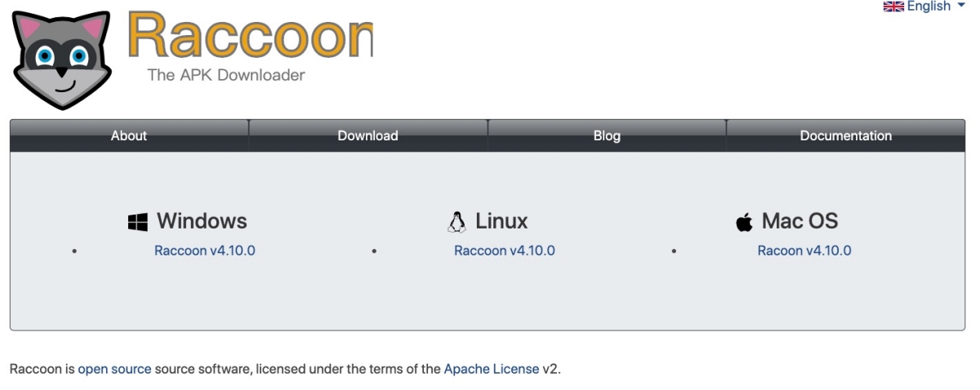Download Raccoon v4.10.0 for Mac OS
Screen dimensions: 980x390
(x=804, y=250)
